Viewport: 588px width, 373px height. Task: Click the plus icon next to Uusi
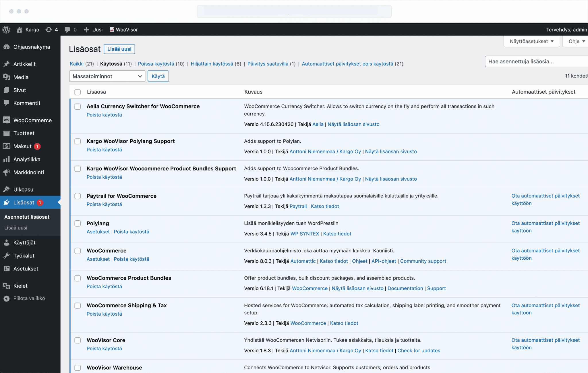point(86,30)
